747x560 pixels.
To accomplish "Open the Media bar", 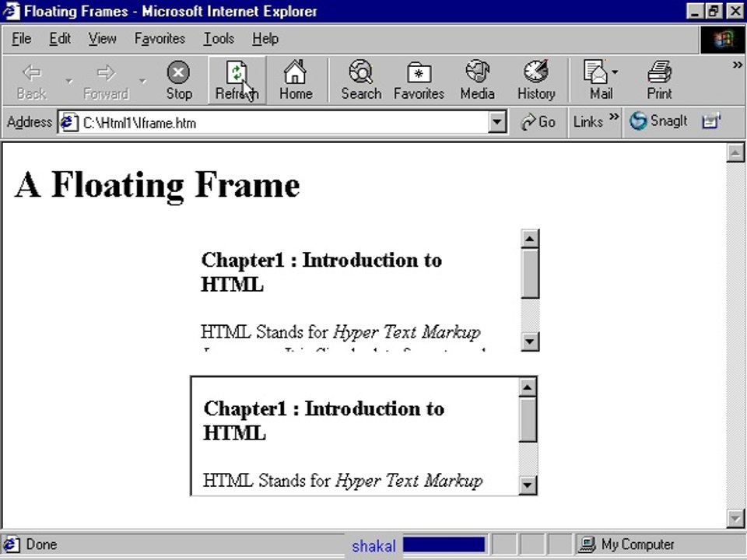I will pyautogui.click(x=477, y=80).
